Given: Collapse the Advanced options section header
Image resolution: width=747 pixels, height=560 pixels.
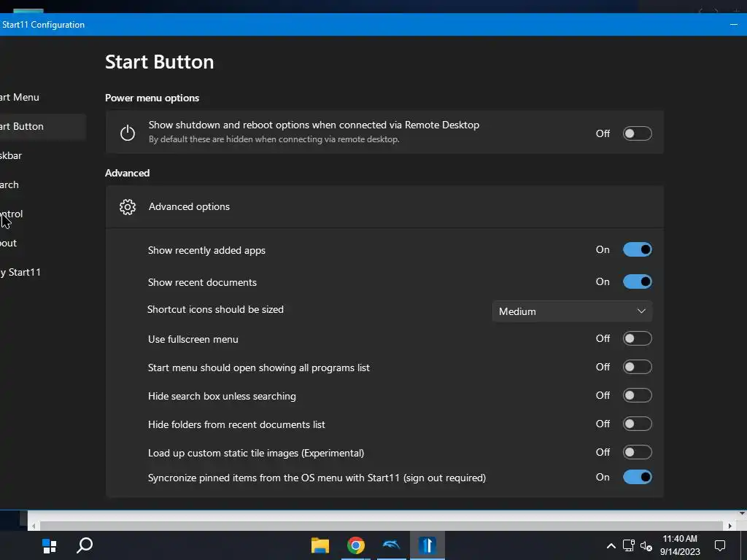Looking at the screenshot, I should (384, 206).
